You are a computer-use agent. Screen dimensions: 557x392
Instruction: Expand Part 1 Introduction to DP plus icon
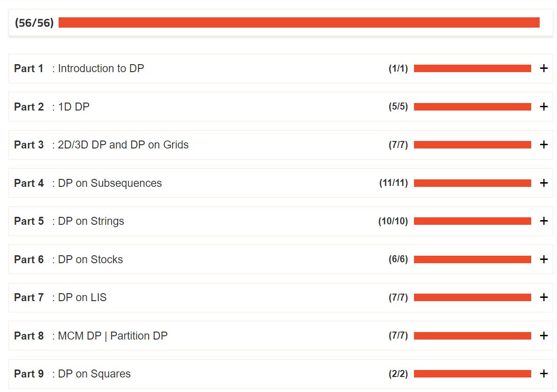(x=543, y=68)
